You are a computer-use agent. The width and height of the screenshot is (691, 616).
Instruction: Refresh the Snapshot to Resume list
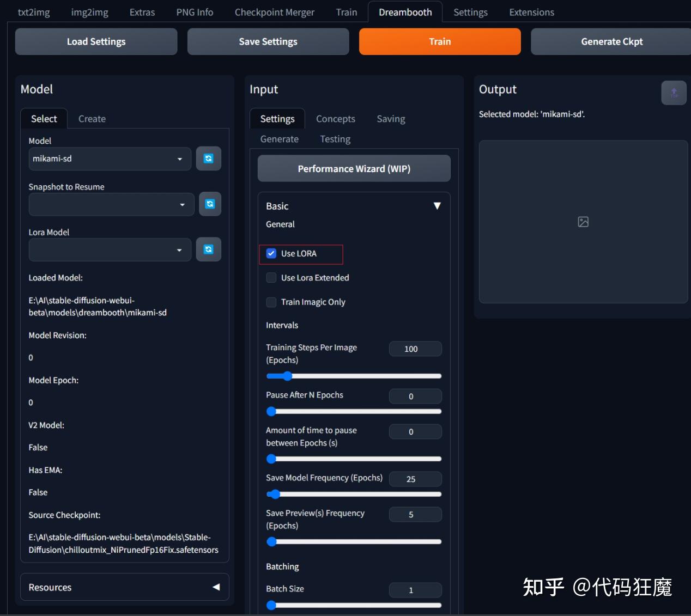click(210, 204)
